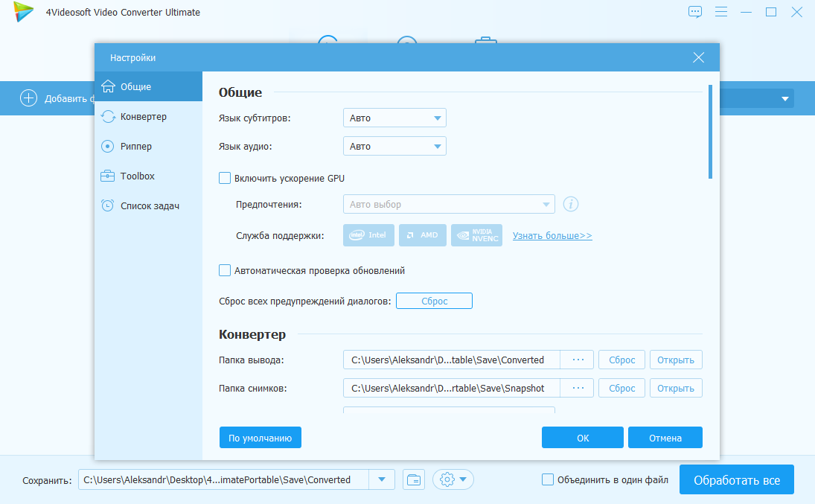Check Объединить в один файл option
815x504 pixels.
coord(548,479)
